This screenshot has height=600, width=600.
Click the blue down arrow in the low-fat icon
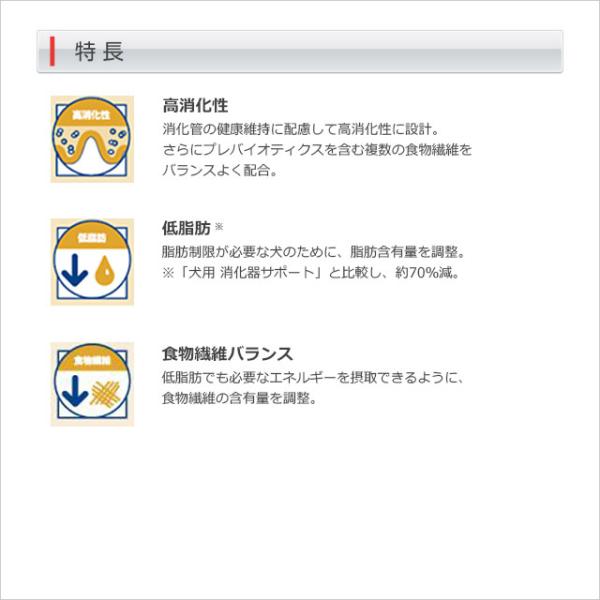click(75, 270)
